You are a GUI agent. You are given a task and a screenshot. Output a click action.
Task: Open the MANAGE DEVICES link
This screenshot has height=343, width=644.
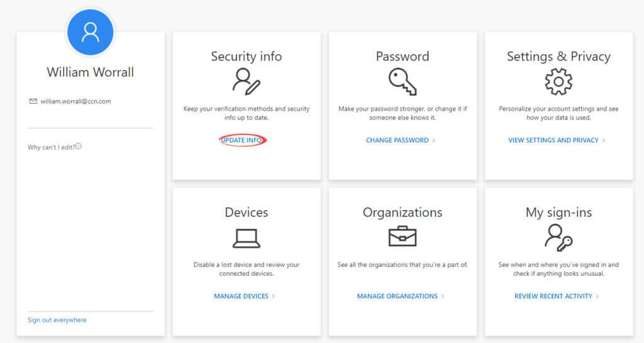pyautogui.click(x=241, y=297)
